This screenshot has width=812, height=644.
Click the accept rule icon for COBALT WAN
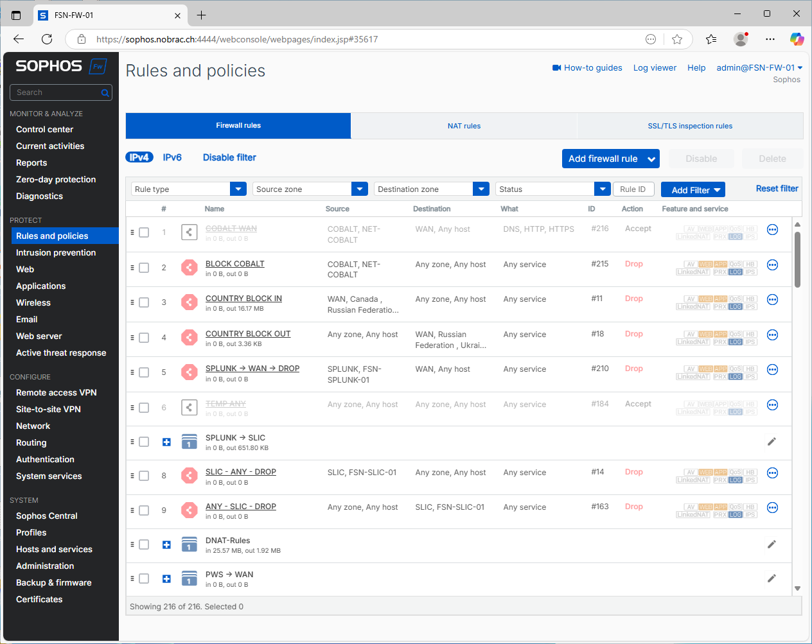point(189,232)
